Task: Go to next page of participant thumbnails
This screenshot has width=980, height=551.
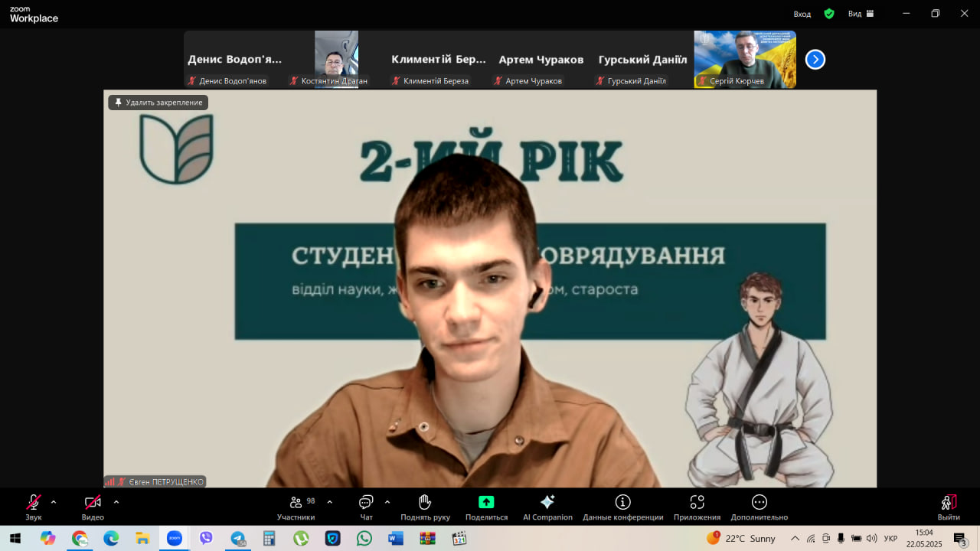Action: pos(815,59)
